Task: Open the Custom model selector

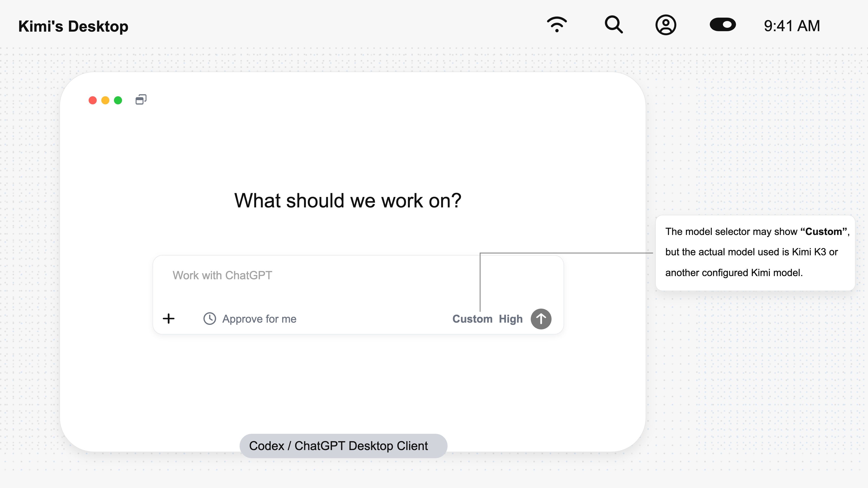Action: [472, 319]
